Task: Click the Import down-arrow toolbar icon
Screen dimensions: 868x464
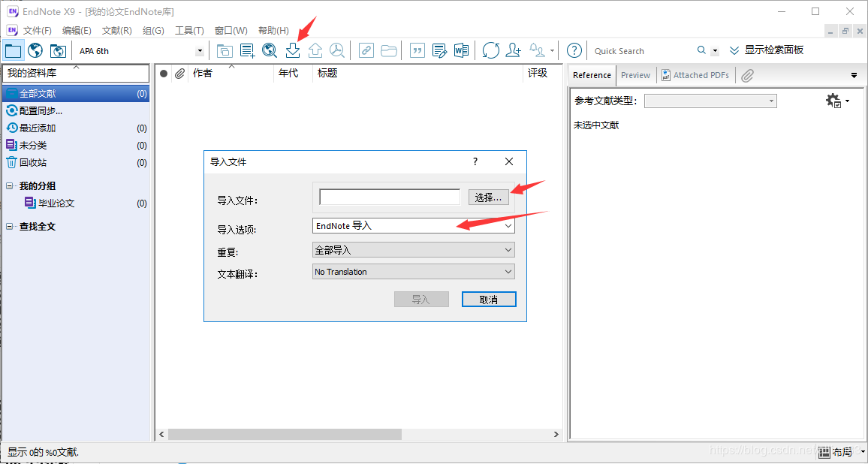Action: pos(292,50)
